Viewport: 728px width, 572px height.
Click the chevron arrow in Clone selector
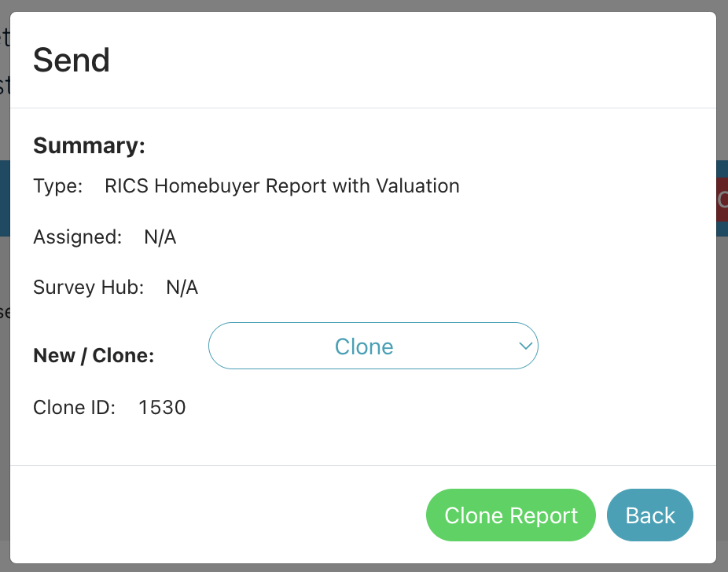point(525,346)
